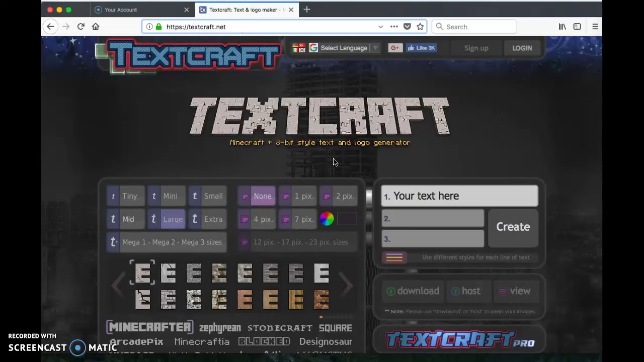Select the Stonecraft font
Image resolution: width=644 pixels, height=362 pixels.
(x=280, y=328)
